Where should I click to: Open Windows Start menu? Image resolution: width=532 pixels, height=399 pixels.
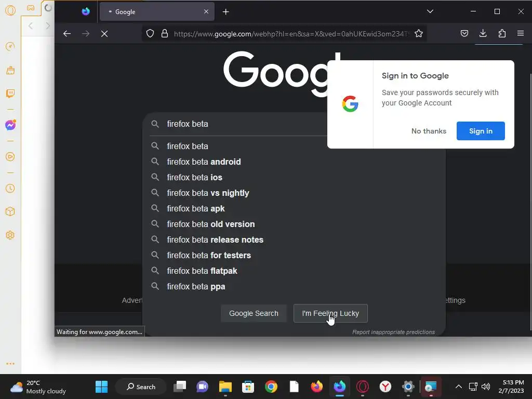[x=101, y=387]
